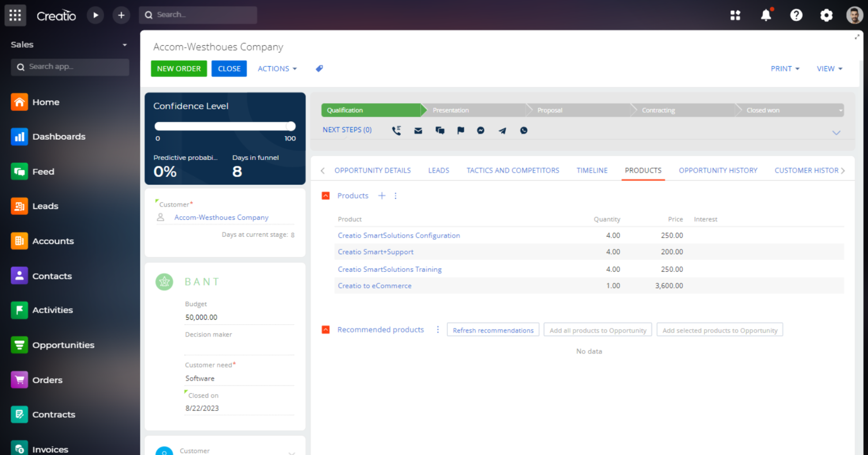This screenshot has height=455, width=868.
Task: Collapse the Recommended products section
Action: point(326,330)
